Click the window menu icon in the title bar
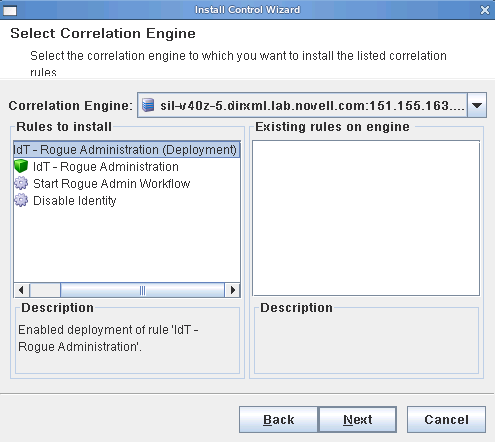 [x=10, y=11]
